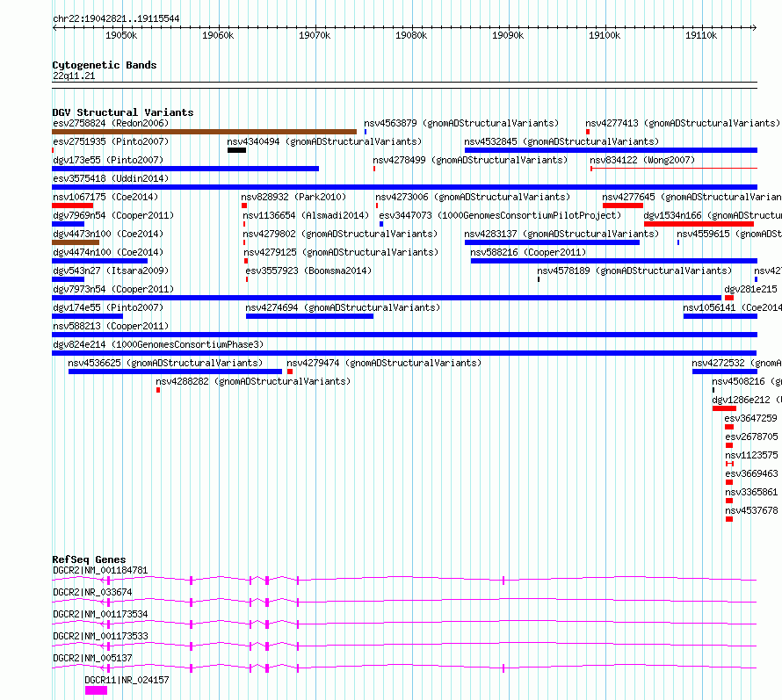
Task: Open the nsv4532845 variant label
Action: 561,141
